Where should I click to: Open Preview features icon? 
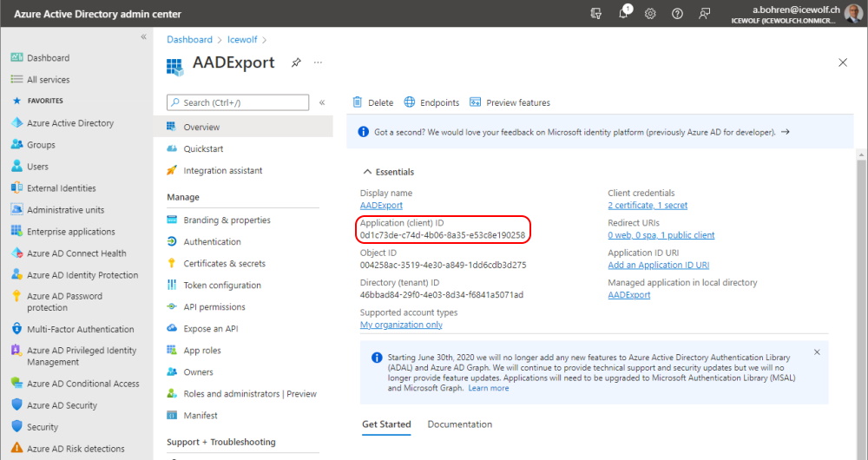click(x=475, y=102)
